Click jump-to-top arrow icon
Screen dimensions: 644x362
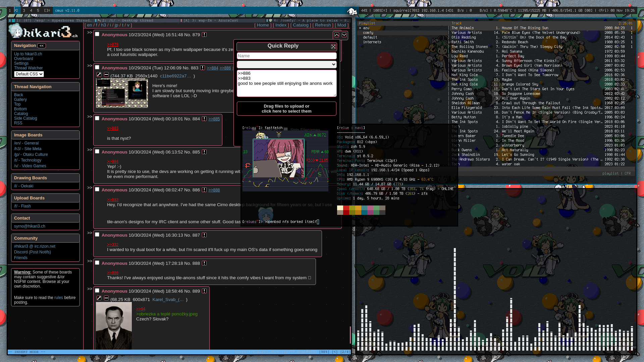click(x=337, y=35)
